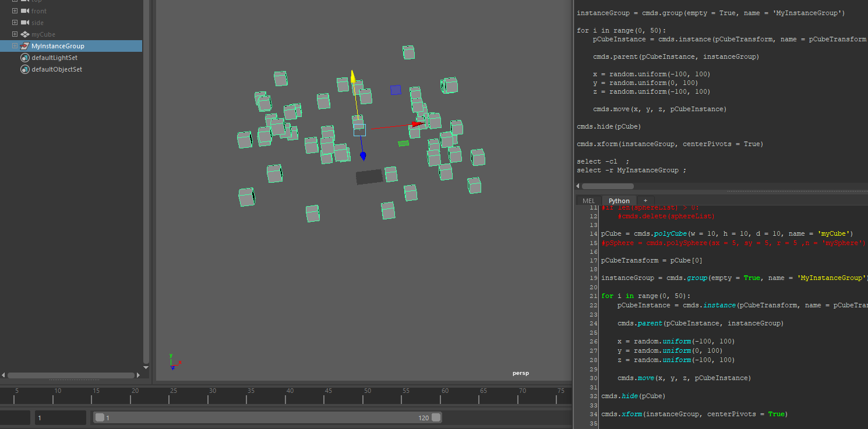This screenshot has width=868, height=429.
Task: Click Outliner scroll-left arrow
Action: click(3, 375)
